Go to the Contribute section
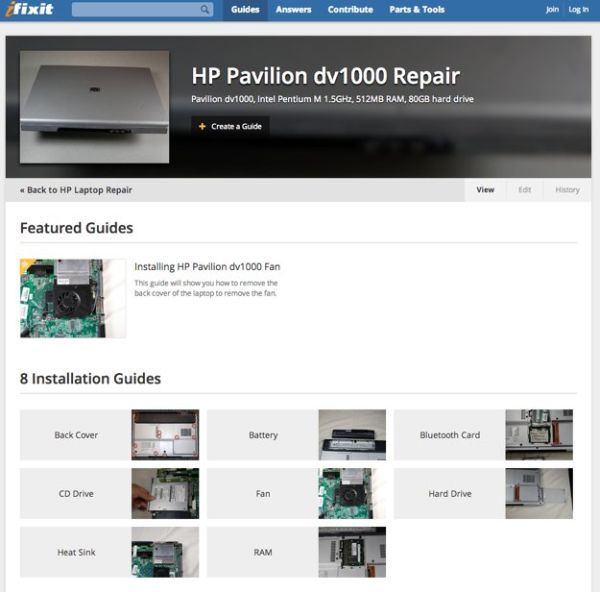Screen dimensions: 600x592 coord(350,10)
